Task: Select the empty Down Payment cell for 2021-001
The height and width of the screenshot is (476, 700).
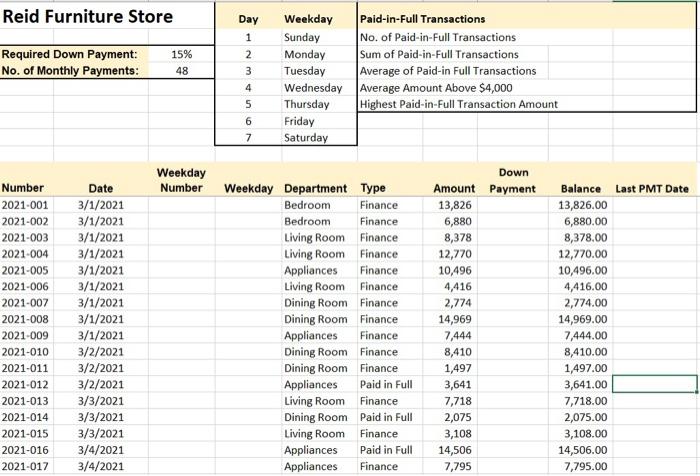Action: point(512,205)
